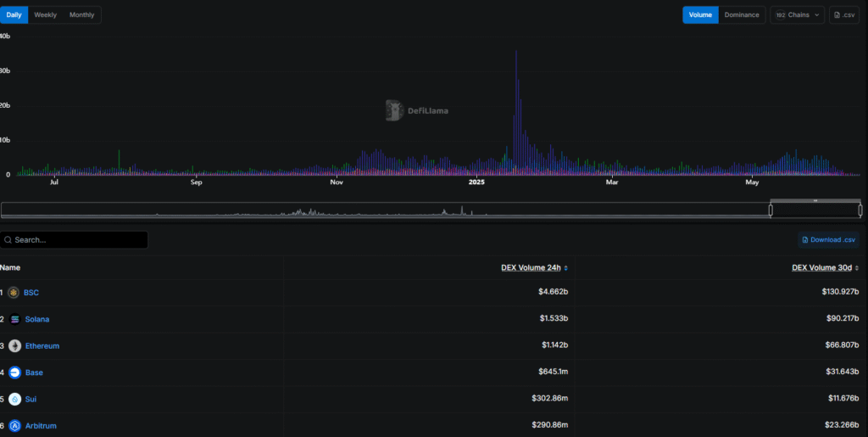The height and width of the screenshot is (437, 868).
Task: Click the 2025 x-axis label
Action: [476, 182]
